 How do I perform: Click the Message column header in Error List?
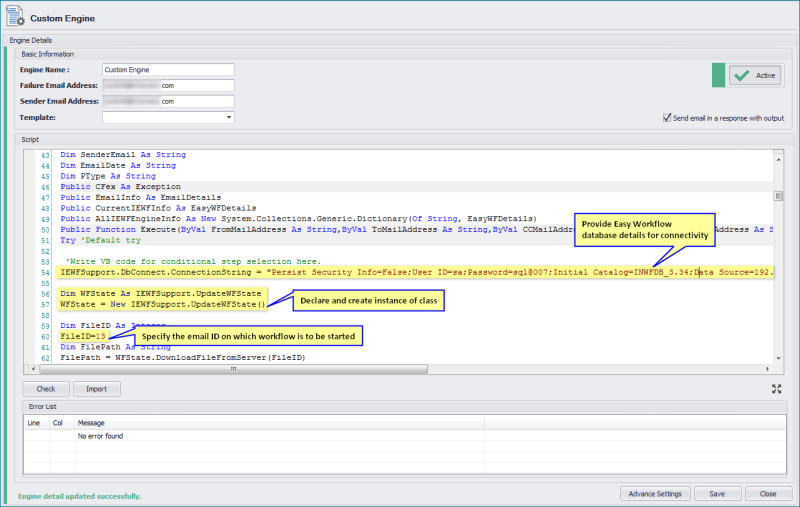coord(92,423)
